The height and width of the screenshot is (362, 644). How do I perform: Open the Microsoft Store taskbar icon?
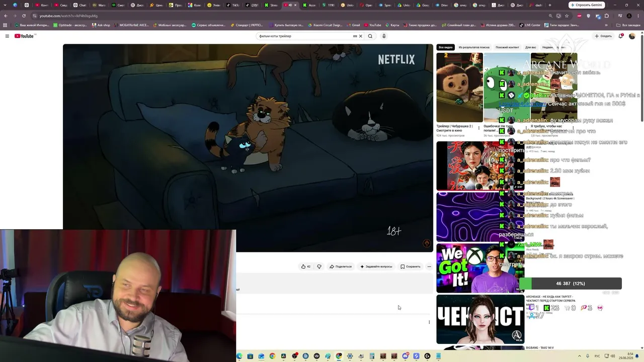[250, 356]
